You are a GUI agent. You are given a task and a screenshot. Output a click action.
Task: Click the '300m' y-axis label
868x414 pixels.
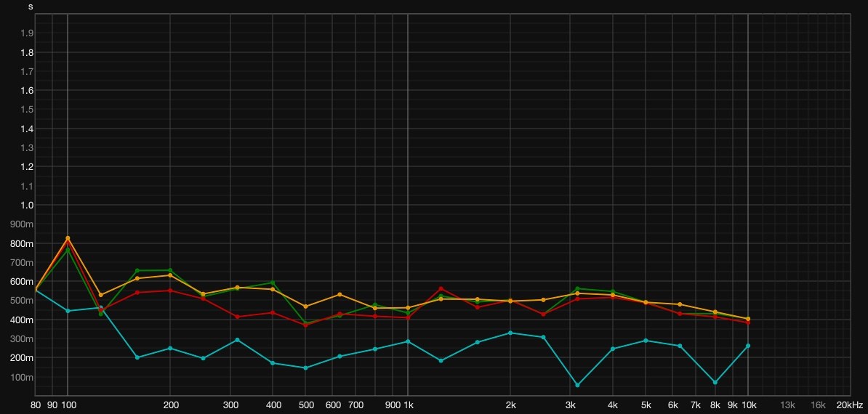pos(22,339)
